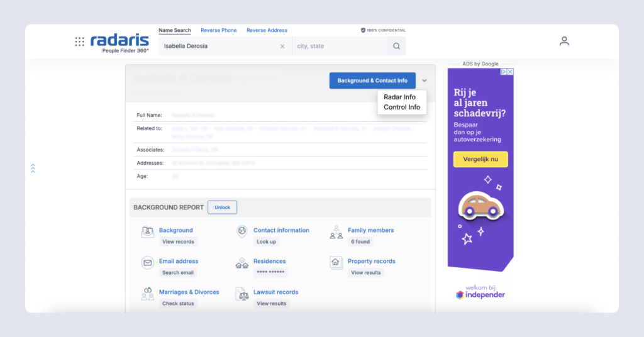644x337 pixels.
Task: Click the Email address envelope icon
Action: [148, 263]
